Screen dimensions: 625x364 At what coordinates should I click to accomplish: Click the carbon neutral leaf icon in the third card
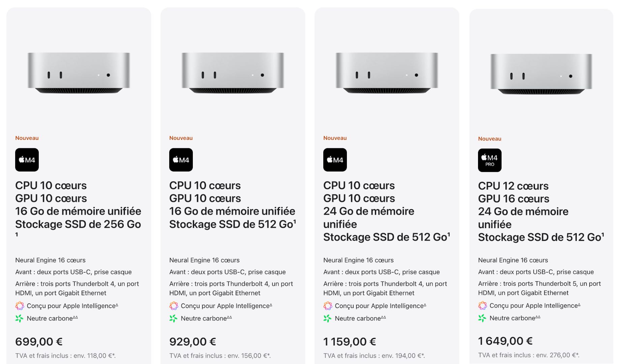[x=328, y=318]
